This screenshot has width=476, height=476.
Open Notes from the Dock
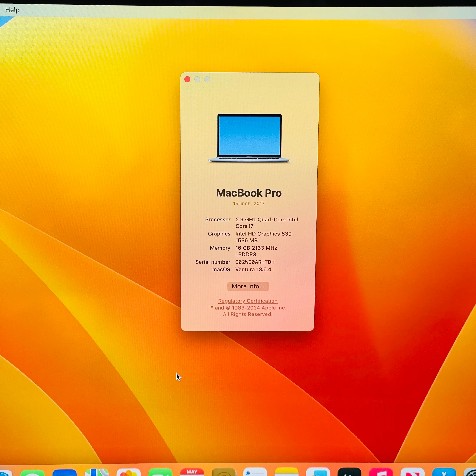286,472
